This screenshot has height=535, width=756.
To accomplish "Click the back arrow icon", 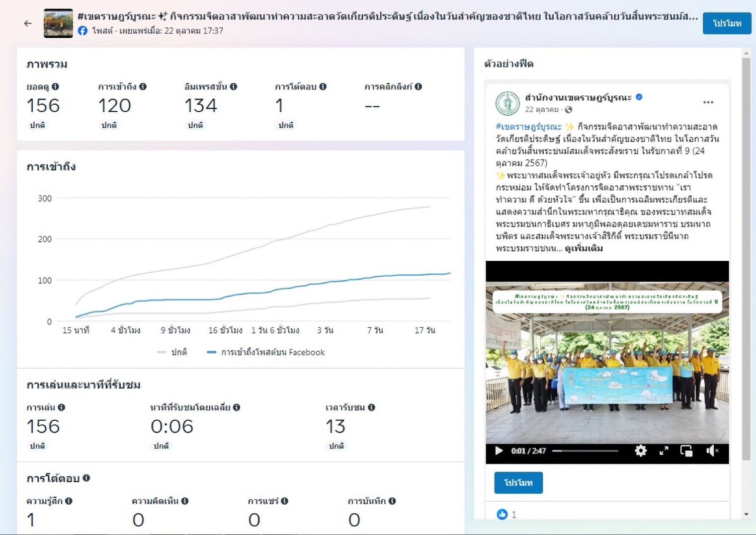I will point(28,23).
